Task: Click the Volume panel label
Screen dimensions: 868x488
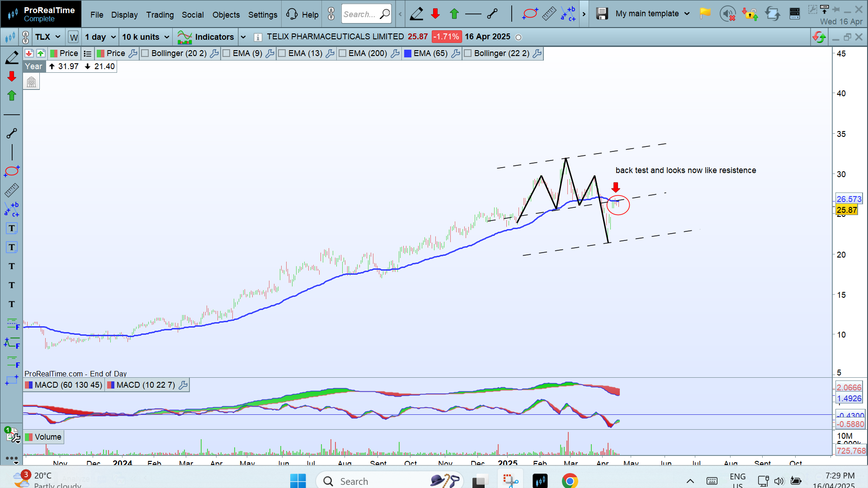Action: (43, 437)
